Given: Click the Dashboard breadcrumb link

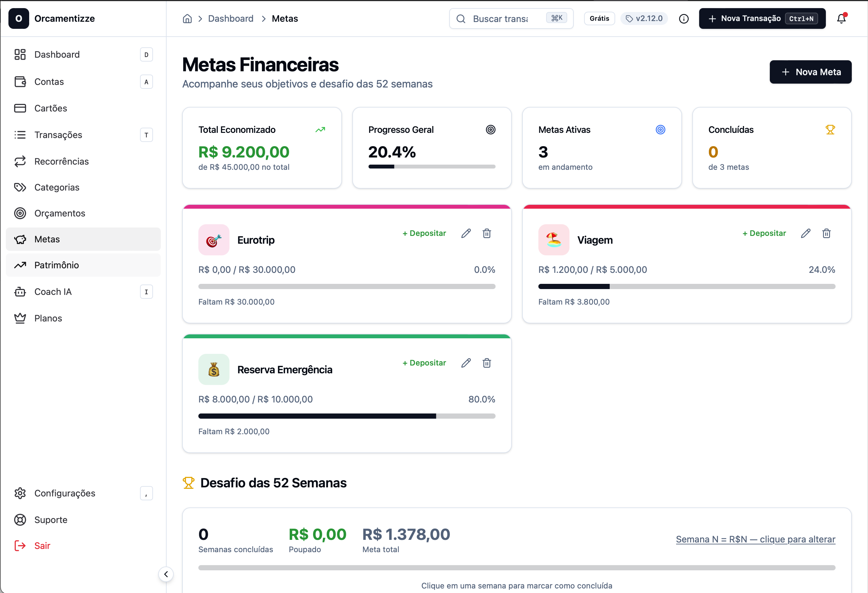Looking at the screenshot, I should [x=230, y=19].
